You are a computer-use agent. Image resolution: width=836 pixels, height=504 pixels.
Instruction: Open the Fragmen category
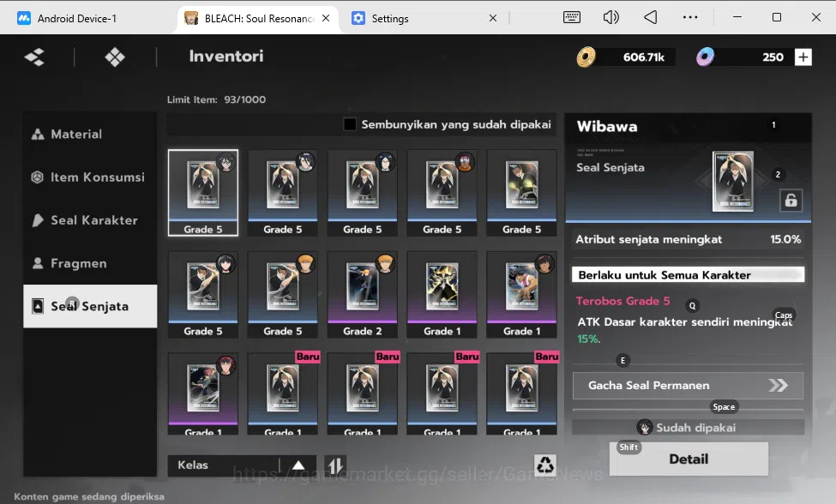pos(89,263)
